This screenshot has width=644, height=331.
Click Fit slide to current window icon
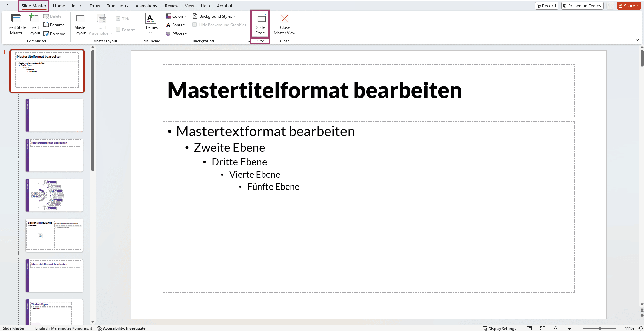[640, 328]
